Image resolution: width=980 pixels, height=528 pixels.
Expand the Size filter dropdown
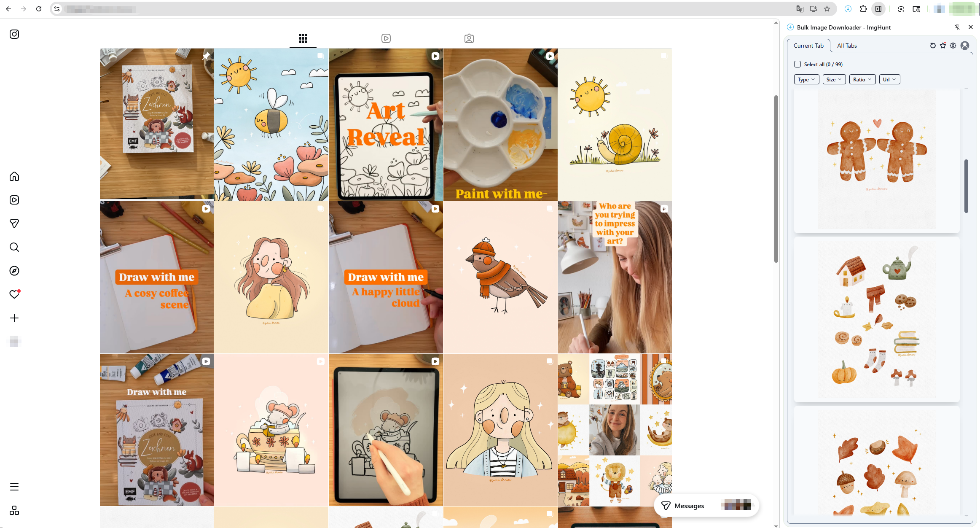834,79
